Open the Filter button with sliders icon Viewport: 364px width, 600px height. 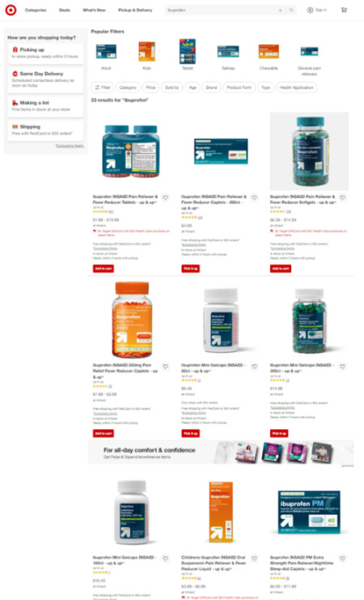(x=103, y=87)
